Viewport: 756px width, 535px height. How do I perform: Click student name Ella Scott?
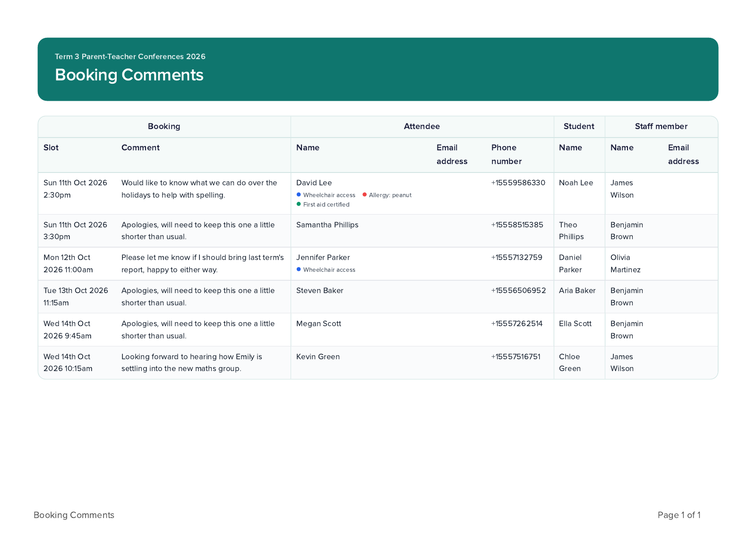575,324
